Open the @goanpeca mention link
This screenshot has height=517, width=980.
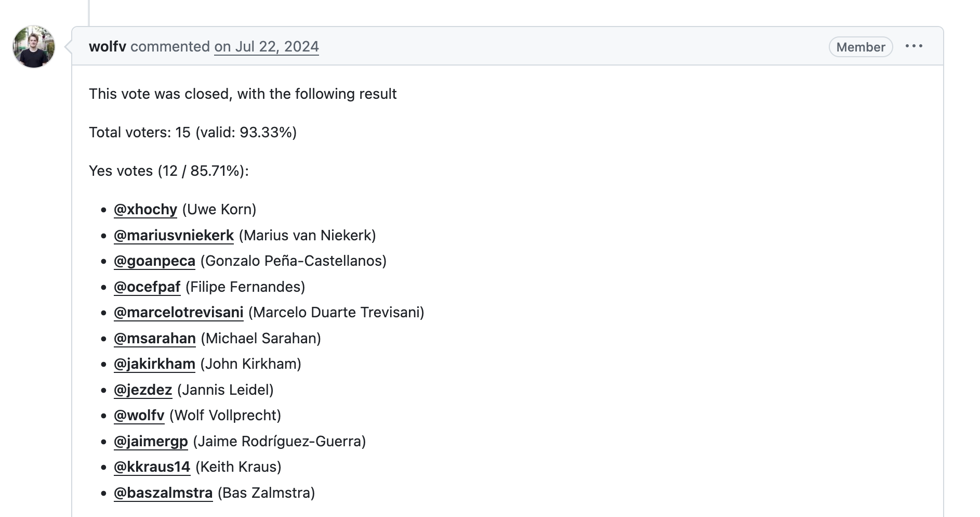click(x=154, y=261)
